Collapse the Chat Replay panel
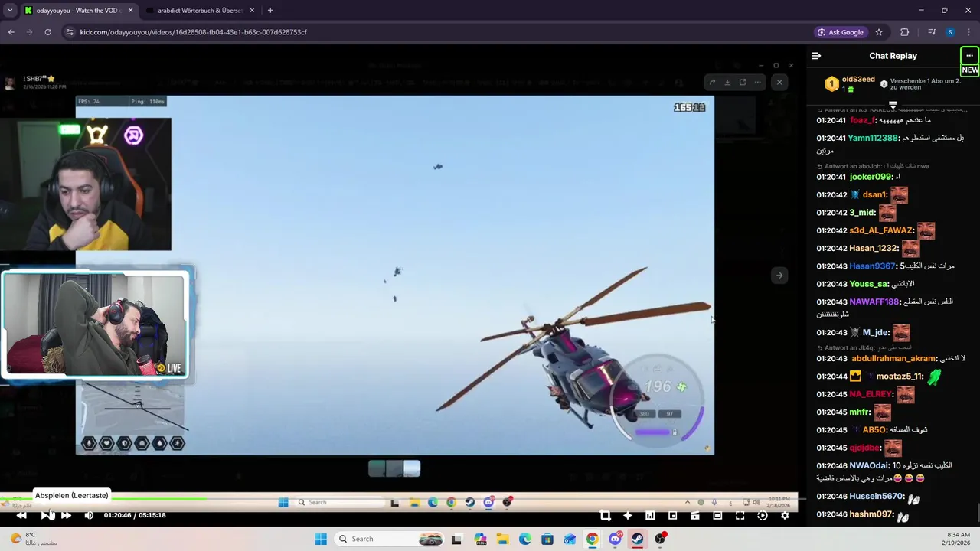This screenshot has height=551, width=980. [816, 56]
